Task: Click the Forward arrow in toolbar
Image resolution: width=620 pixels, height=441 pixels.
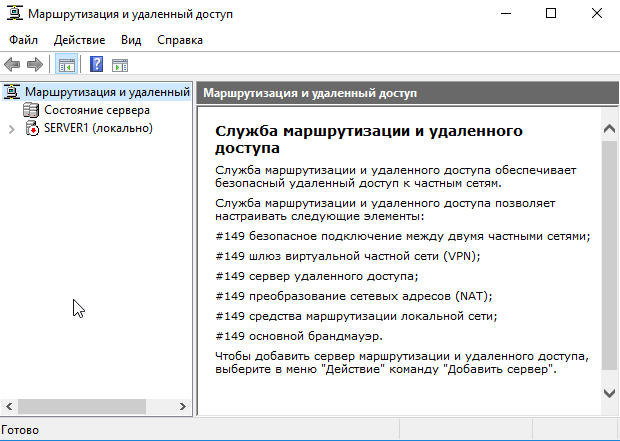Action: click(35, 65)
